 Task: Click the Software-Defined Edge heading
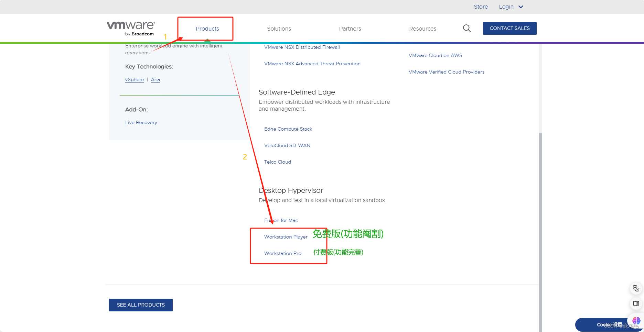pyautogui.click(x=297, y=92)
